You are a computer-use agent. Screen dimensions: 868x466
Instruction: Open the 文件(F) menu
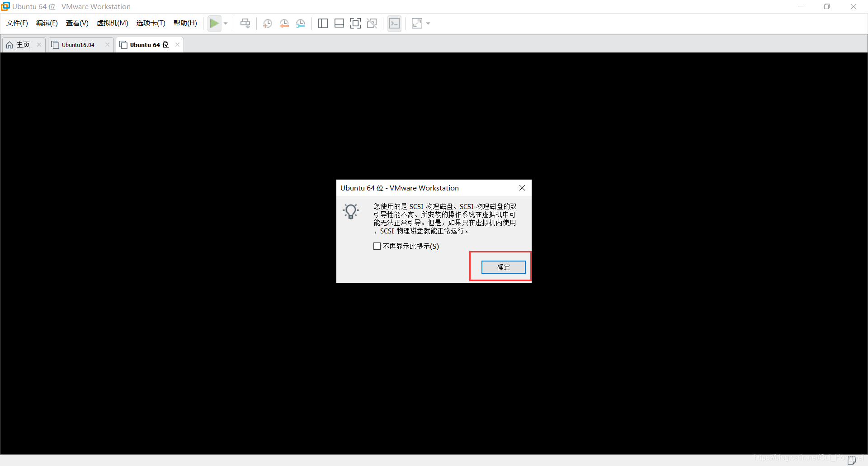click(x=17, y=23)
